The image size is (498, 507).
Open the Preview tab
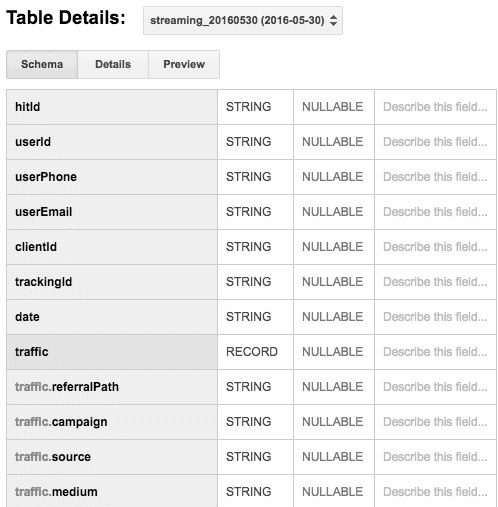click(184, 64)
